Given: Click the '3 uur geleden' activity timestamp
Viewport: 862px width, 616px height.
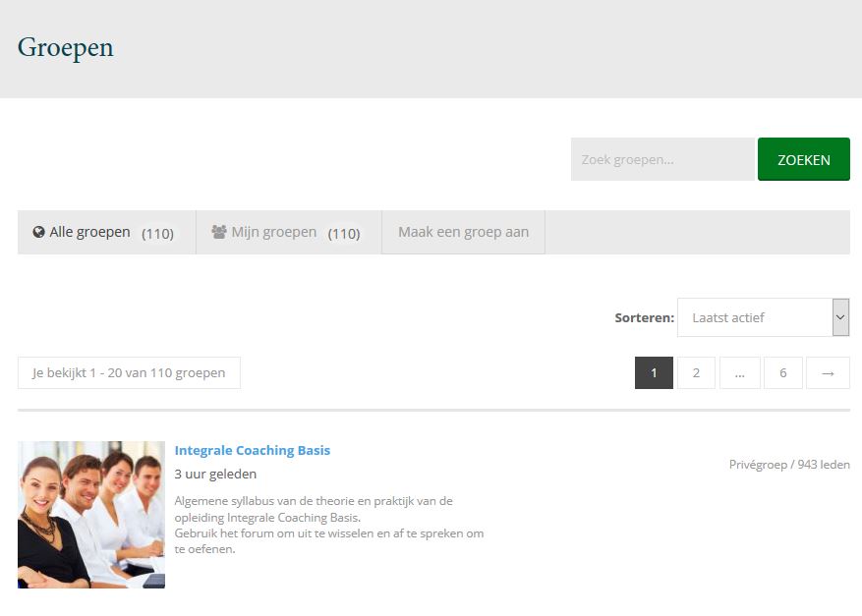Looking at the screenshot, I should click(x=215, y=475).
